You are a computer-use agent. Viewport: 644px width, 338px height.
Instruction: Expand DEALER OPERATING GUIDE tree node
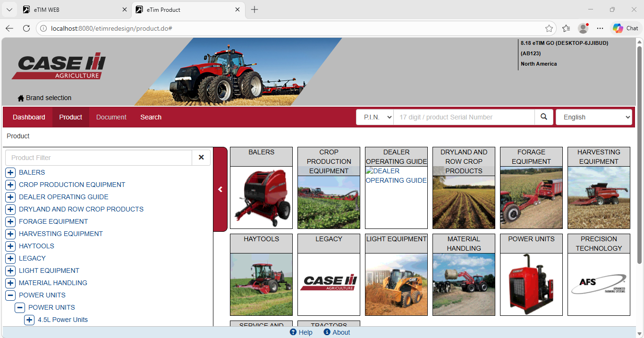10,197
